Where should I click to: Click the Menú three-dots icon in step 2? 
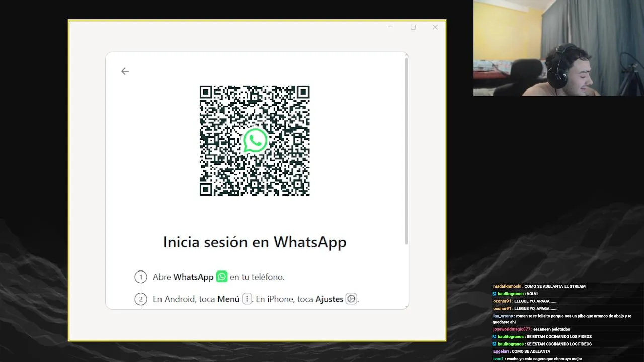coord(247,299)
